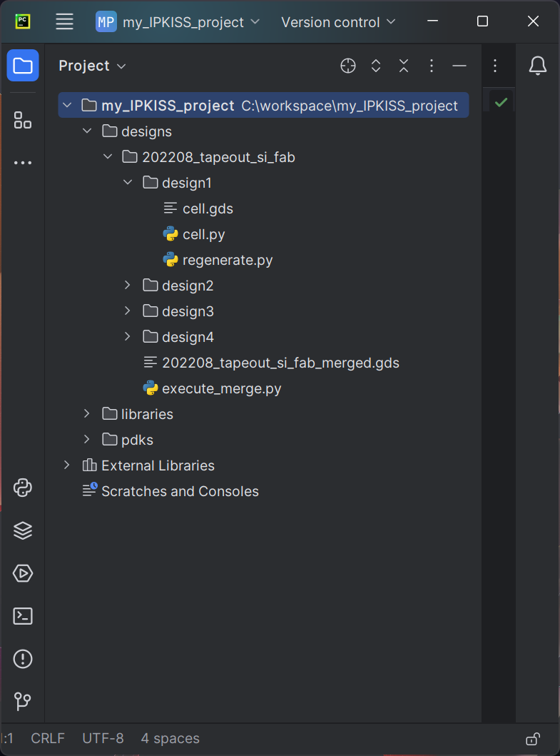
Task: Expand the design2 folder
Action: point(128,286)
